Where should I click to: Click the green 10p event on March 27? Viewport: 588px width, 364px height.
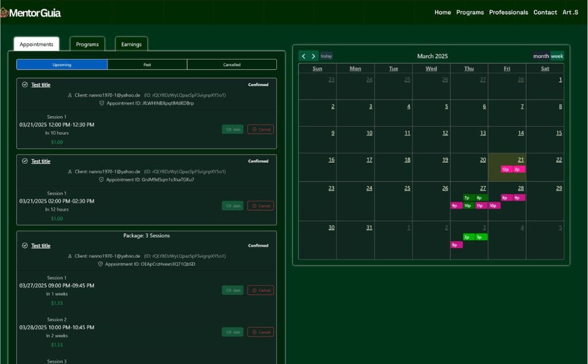coord(469,206)
